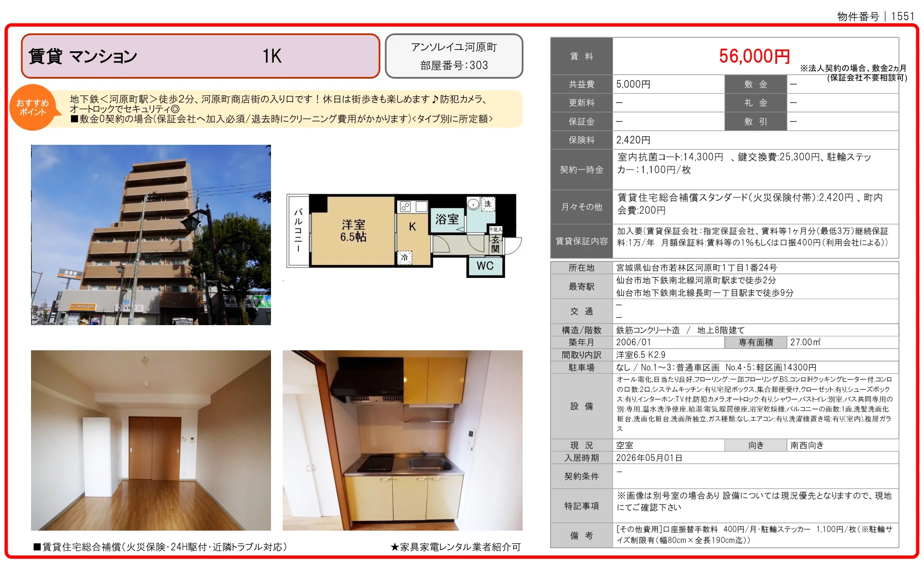Click the オール電化 equipment description text
The width and height of the screenshot is (924, 563).
click(755, 404)
